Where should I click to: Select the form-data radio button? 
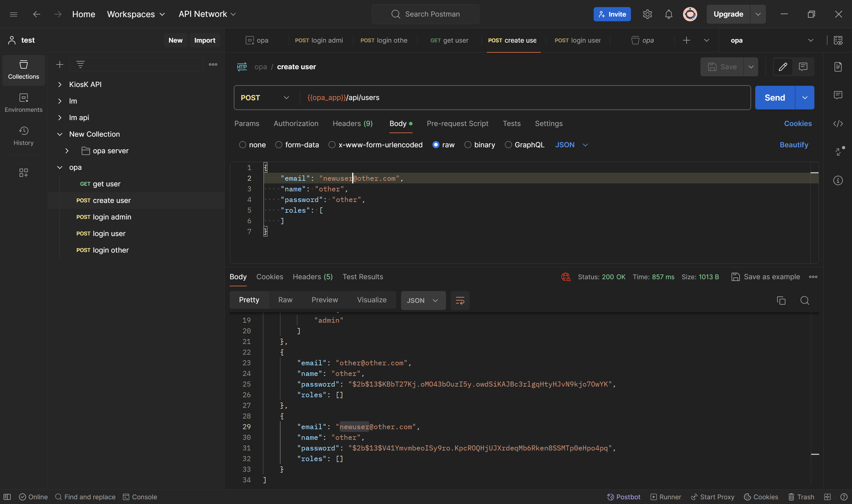[x=278, y=145]
